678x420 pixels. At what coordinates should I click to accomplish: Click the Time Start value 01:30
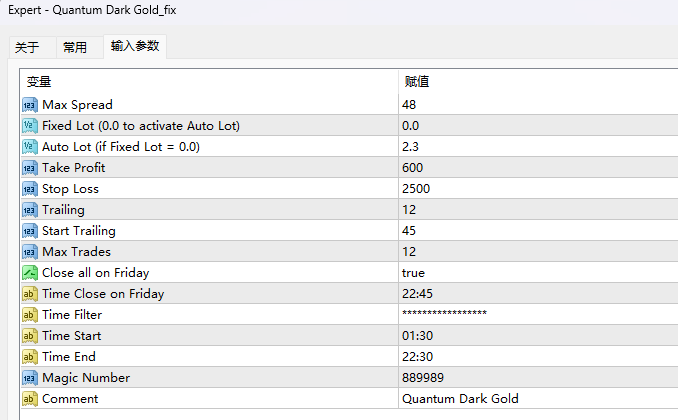click(417, 336)
